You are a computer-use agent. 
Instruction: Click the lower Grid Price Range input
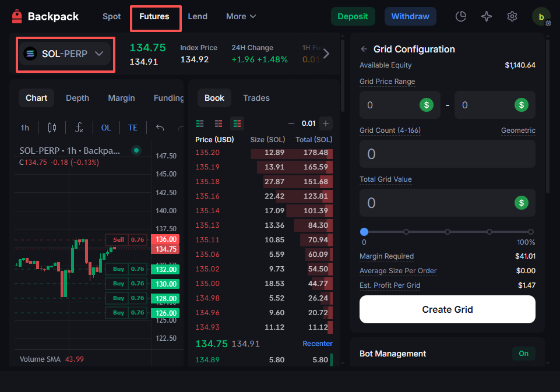point(400,105)
